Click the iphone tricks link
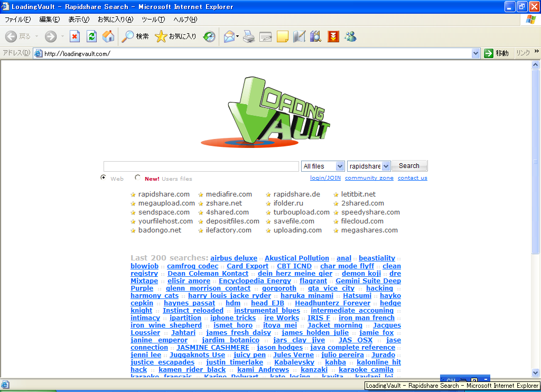 tap(233, 318)
